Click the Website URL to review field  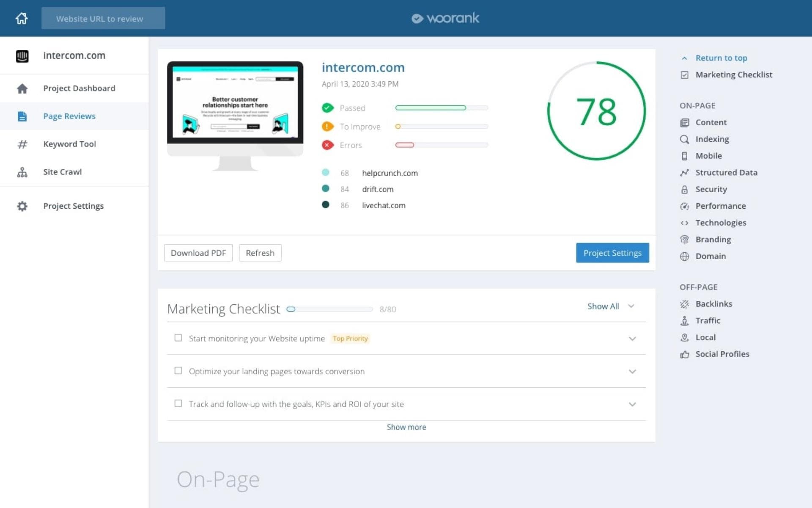(x=103, y=18)
